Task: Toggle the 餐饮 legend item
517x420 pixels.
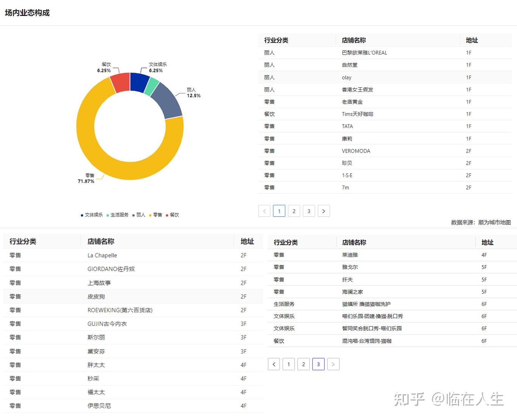Action: click(x=172, y=215)
